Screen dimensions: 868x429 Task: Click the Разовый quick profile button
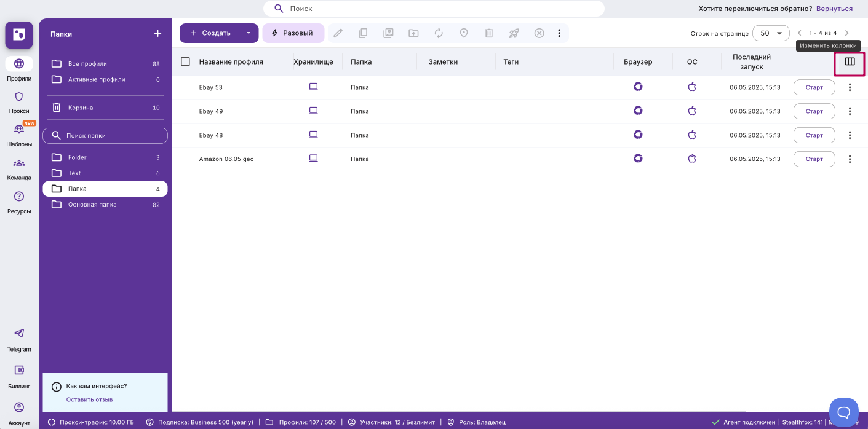(x=293, y=33)
